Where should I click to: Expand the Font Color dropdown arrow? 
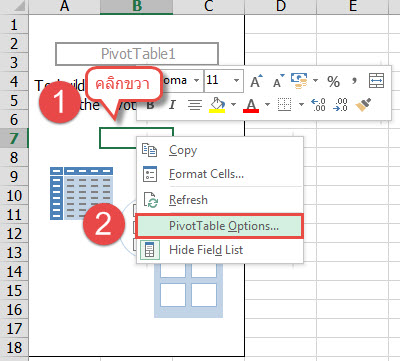(x=267, y=105)
